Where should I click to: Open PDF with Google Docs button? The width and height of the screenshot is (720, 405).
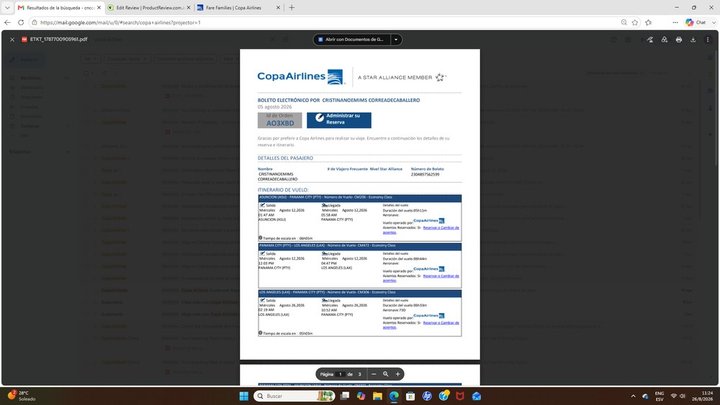(352, 39)
